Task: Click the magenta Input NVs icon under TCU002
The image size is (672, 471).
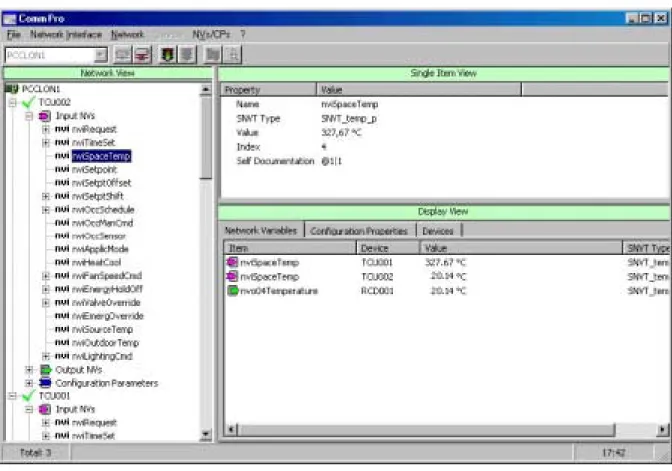Action: tap(45, 116)
